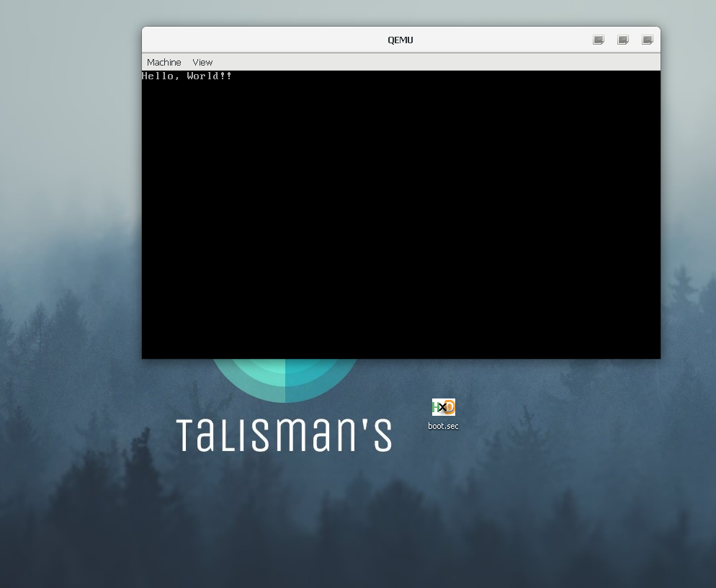
Task: Click the last window control button in the QEMU title bar
Action: [x=648, y=40]
